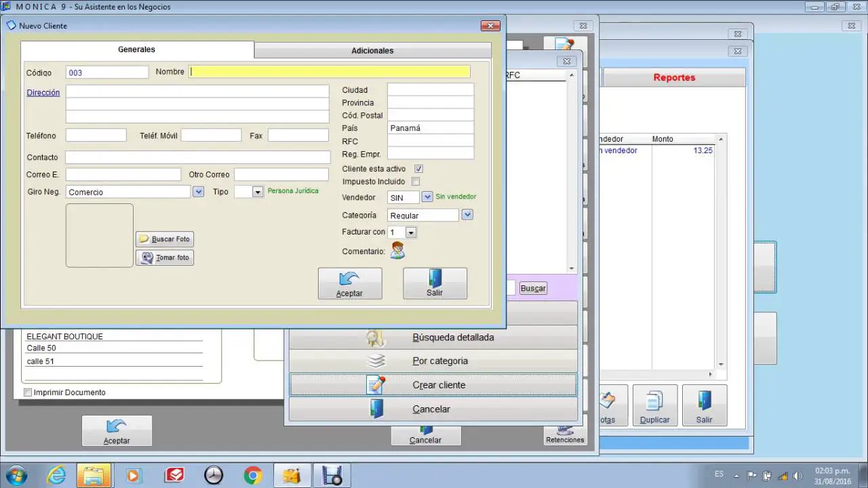Open the Action Center flag icon
Image resolution: width=868 pixels, height=488 pixels.
pyautogui.click(x=752, y=475)
